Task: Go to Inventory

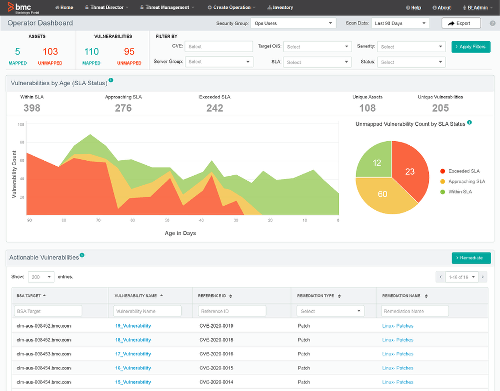Action: click(x=280, y=7)
